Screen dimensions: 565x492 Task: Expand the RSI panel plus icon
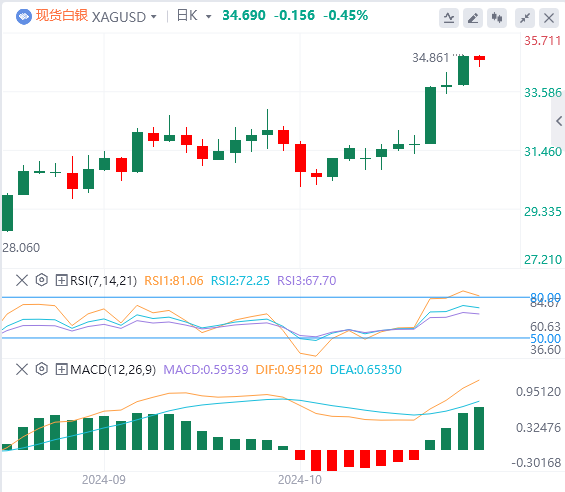pos(62,280)
